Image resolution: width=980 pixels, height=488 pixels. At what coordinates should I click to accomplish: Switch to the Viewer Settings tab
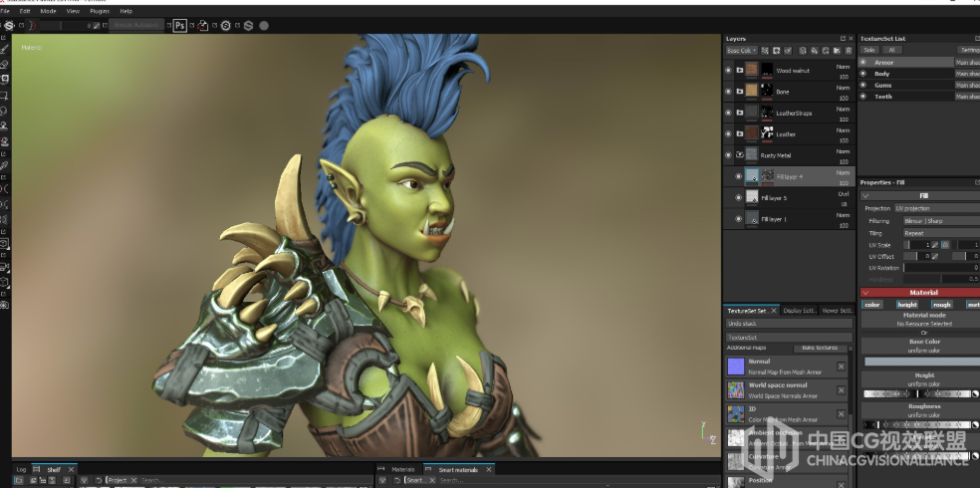(x=837, y=311)
